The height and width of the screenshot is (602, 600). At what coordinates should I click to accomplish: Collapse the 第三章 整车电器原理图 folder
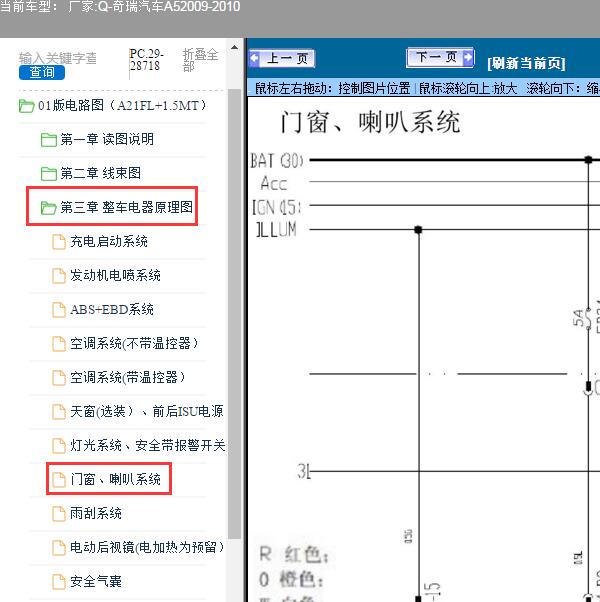click(126, 207)
